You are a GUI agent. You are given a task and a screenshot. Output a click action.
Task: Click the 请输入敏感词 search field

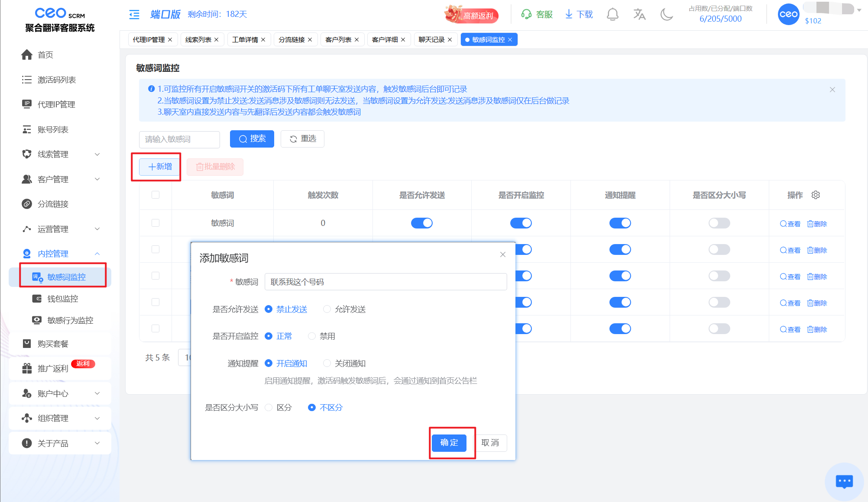179,139
